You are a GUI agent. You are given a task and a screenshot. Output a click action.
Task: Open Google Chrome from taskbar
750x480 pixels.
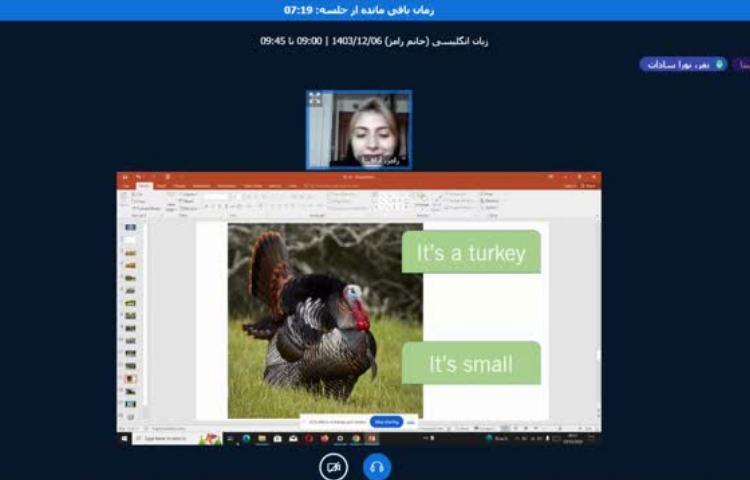356,439
